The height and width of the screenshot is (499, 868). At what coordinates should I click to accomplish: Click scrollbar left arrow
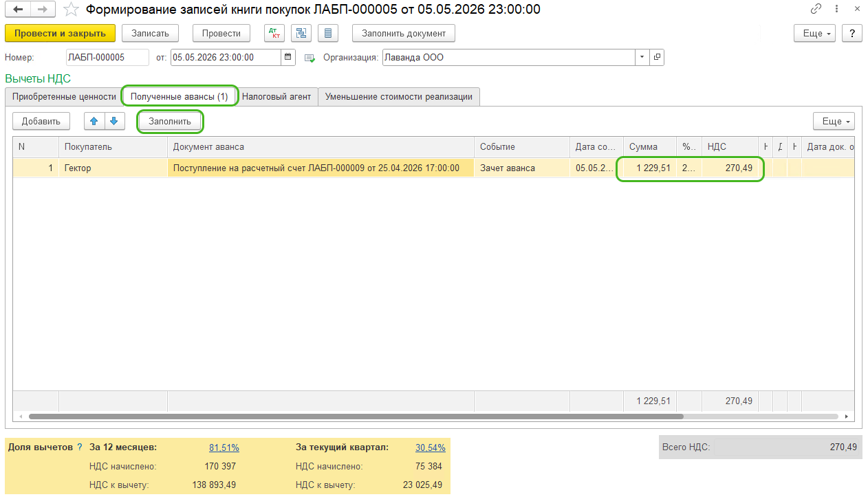click(x=21, y=417)
